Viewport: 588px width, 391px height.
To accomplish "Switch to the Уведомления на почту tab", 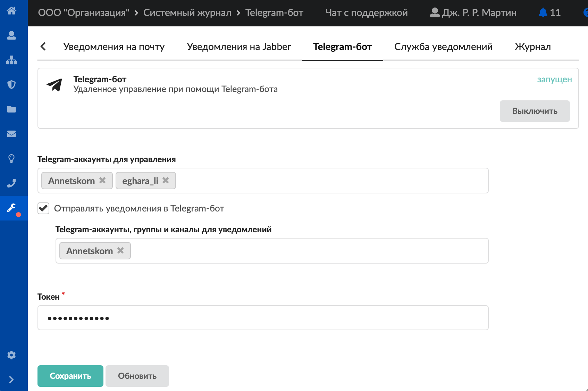I will [114, 47].
